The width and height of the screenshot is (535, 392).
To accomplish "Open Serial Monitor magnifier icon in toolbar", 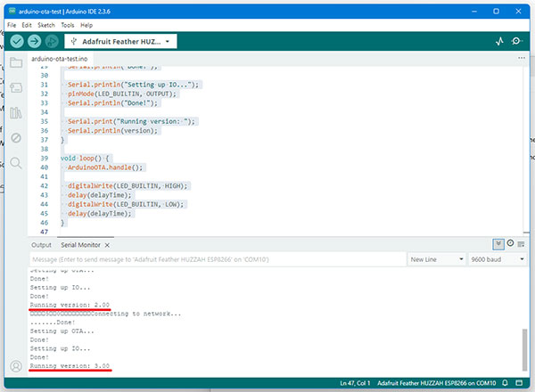I will pyautogui.click(x=517, y=41).
